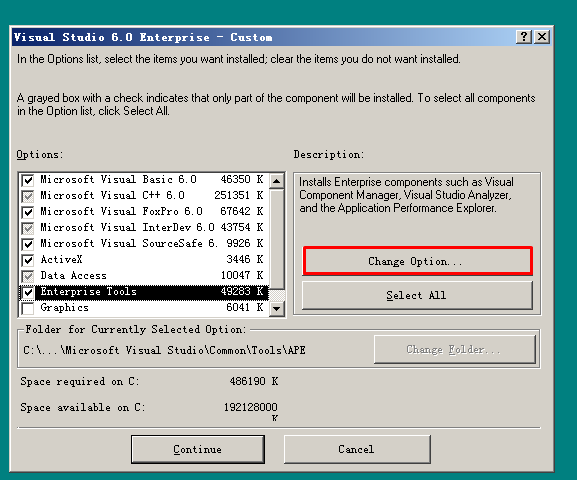This screenshot has width=577, height=480.
Task: Uncheck the Microsoft Visual FoxPro 6.0 checkbox
Action: coord(28,212)
